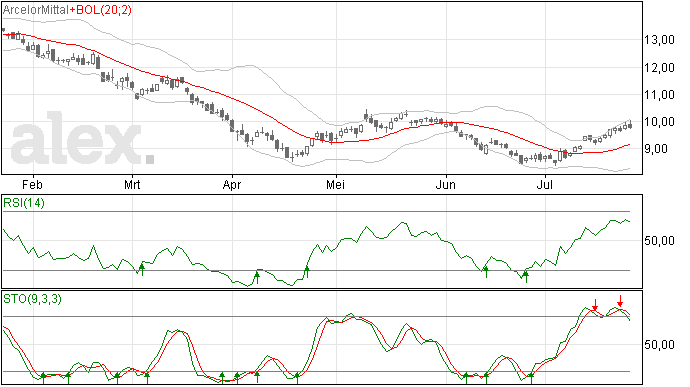Click the Jul month label

point(544,184)
